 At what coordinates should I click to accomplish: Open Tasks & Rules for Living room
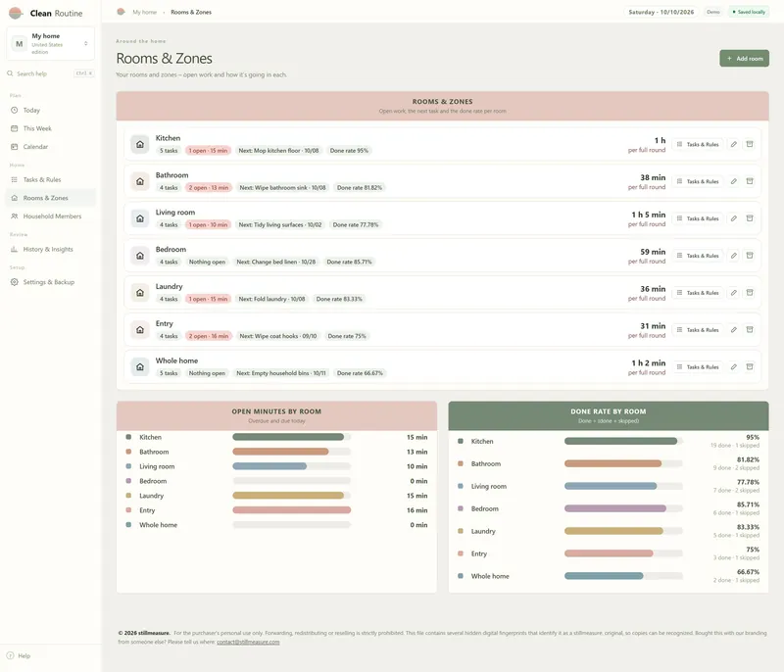pyautogui.click(x=698, y=218)
